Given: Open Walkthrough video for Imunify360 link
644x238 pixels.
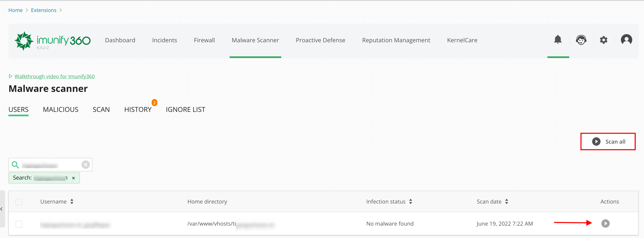Looking at the screenshot, I should click(54, 76).
